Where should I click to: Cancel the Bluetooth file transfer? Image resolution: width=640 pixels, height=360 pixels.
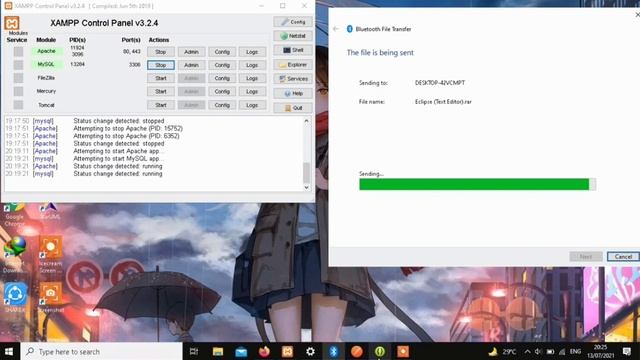pos(623,256)
